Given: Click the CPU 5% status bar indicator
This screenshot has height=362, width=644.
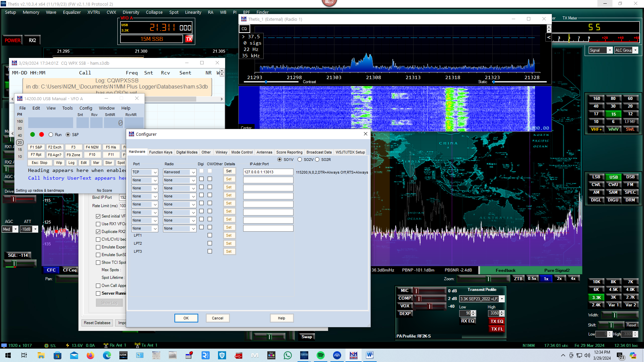Looking at the screenshot, I should [50, 346].
